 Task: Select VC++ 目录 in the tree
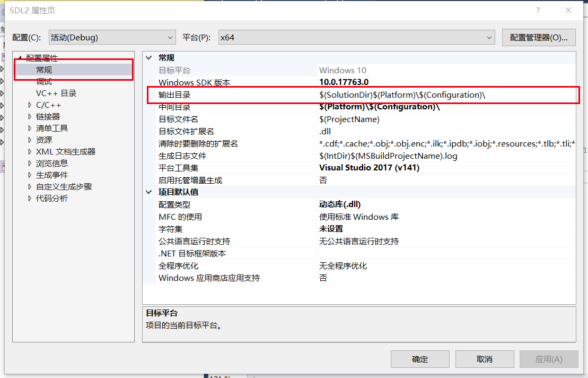56,93
